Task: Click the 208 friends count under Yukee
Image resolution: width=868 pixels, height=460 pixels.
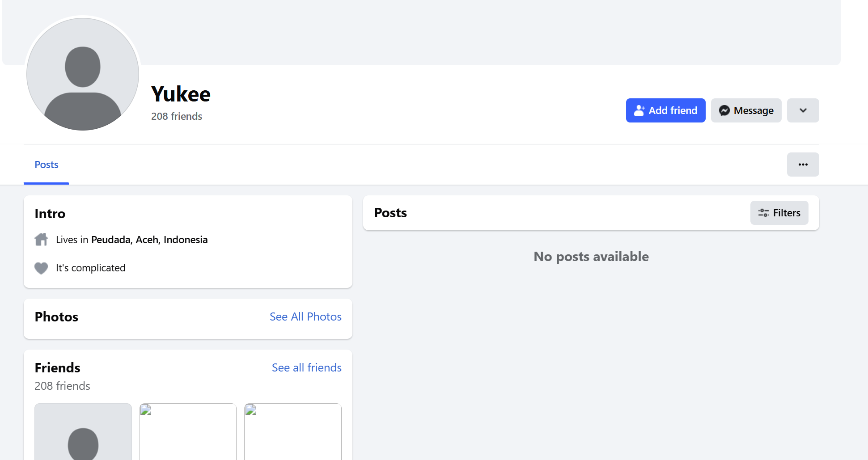Action: tap(177, 116)
